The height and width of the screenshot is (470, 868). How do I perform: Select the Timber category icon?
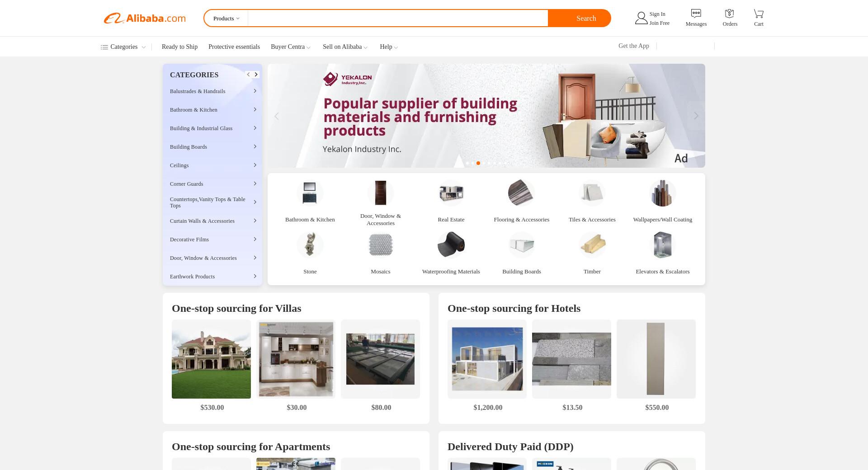tap(592, 245)
